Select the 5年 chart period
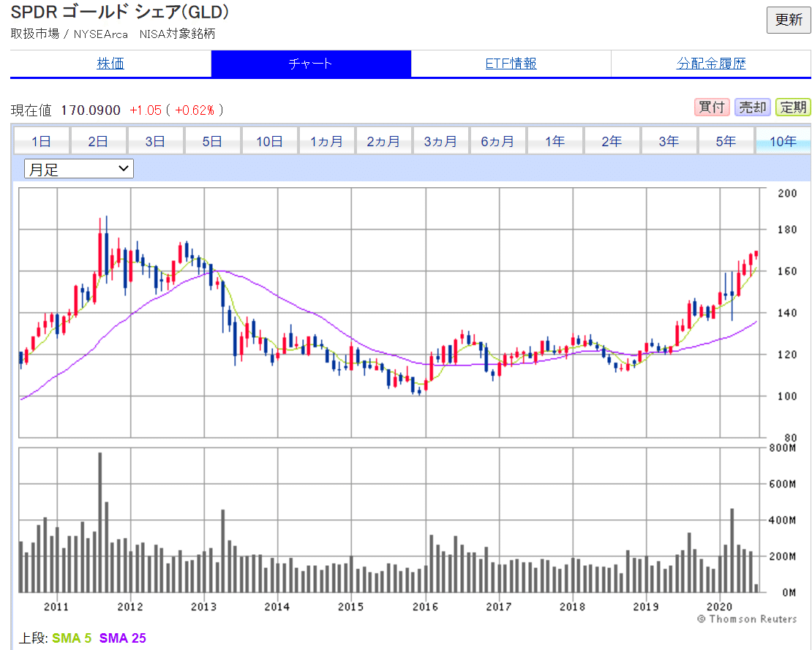Screen dimensions: 812x650 coord(726,141)
